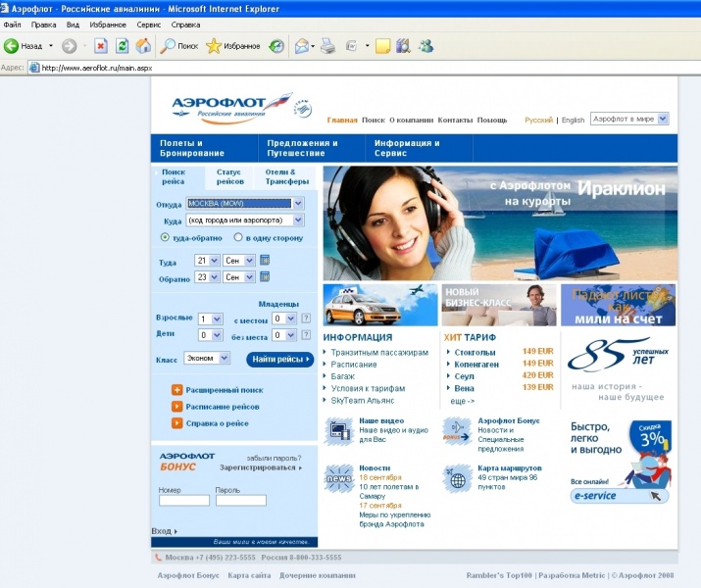Image resolution: width=701 pixels, height=588 pixels.
Task: Switch site language to English
Action: (573, 120)
